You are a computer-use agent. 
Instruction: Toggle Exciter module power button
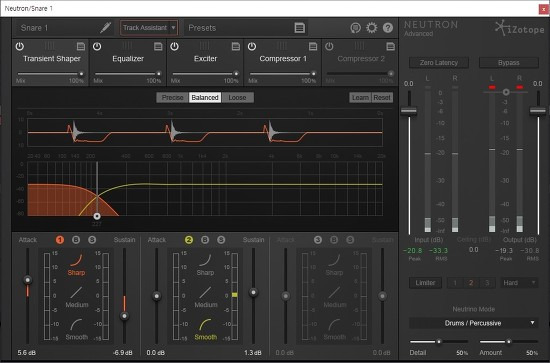[174, 46]
